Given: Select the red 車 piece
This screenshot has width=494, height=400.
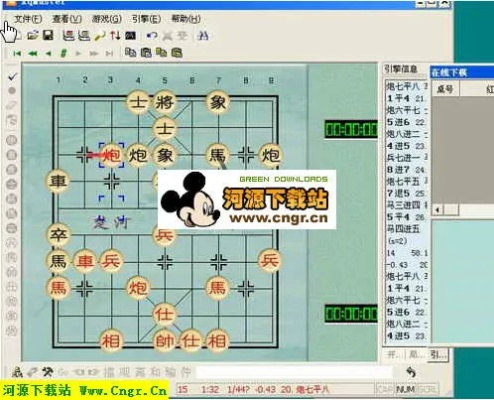Looking at the screenshot, I should pyautogui.click(x=84, y=261).
